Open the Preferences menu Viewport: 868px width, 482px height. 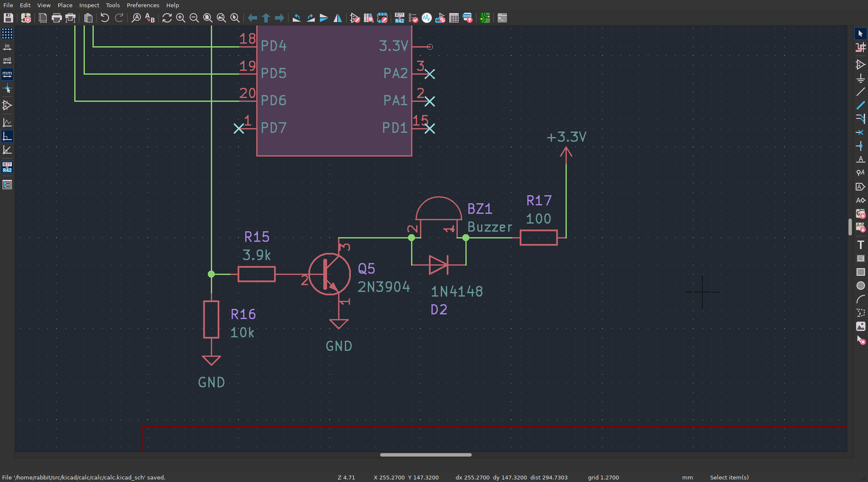point(143,5)
